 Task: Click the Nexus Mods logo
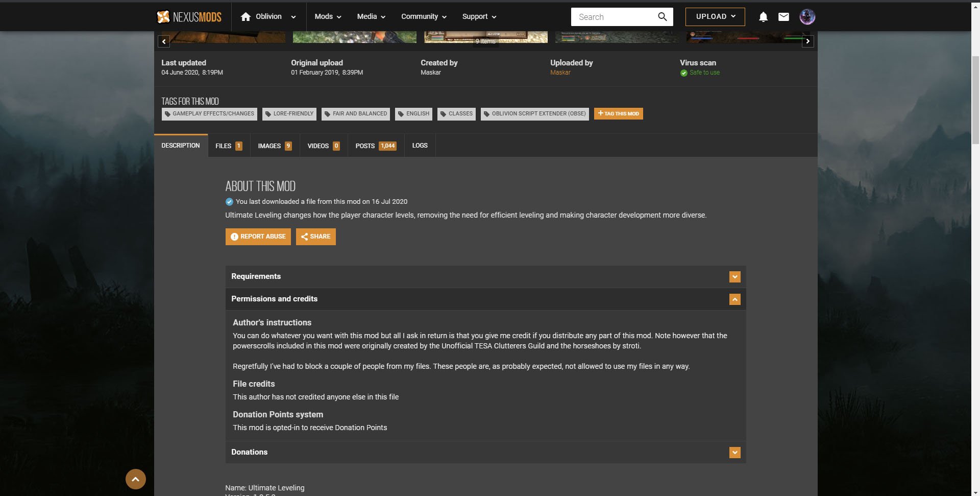pyautogui.click(x=189, y=17)
